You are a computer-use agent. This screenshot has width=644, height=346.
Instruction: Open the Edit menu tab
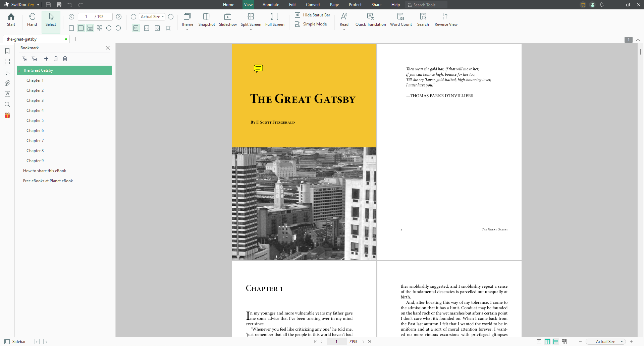click(292, 5)
